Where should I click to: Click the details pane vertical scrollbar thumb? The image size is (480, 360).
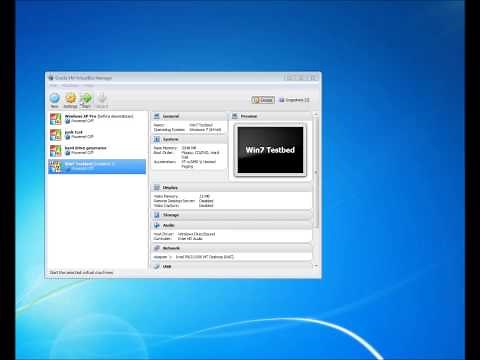316,172
